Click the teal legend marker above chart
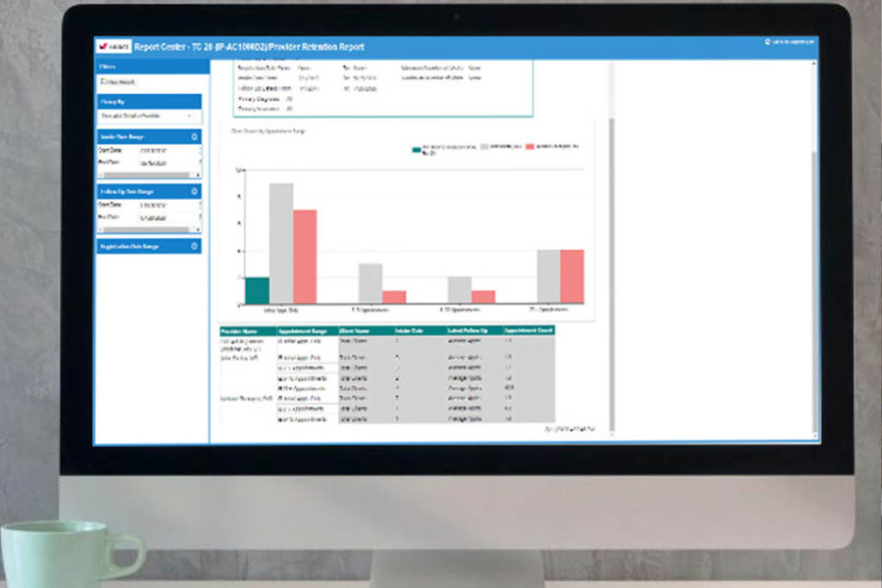Viewport: 882px width, 588px height. (416, 150)
